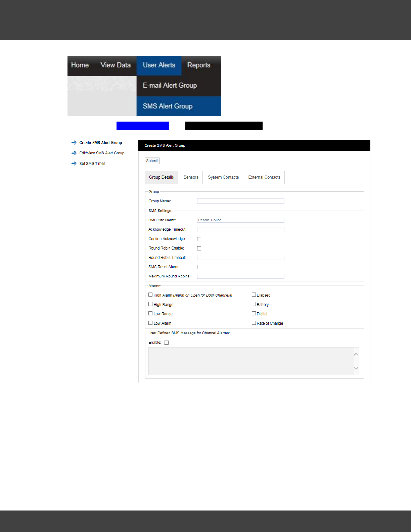The height and width of the screenshot is (532, 411).
Task: Click the message box scroll up arrow
Action: click(356, 354)
